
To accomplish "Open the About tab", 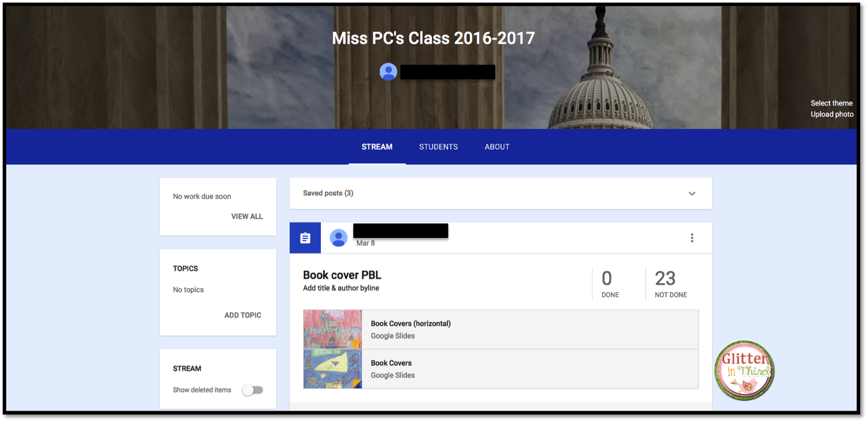I will point(497,147).
